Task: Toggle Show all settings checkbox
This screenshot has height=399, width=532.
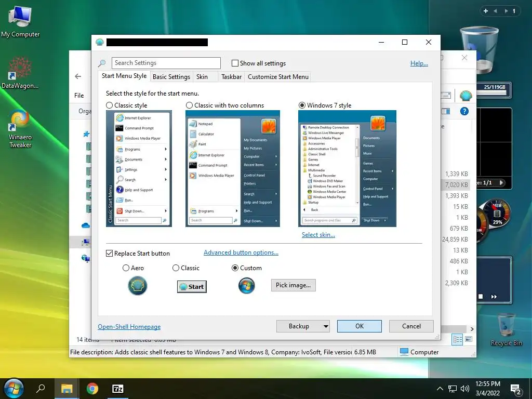Action: pos(235,63)
